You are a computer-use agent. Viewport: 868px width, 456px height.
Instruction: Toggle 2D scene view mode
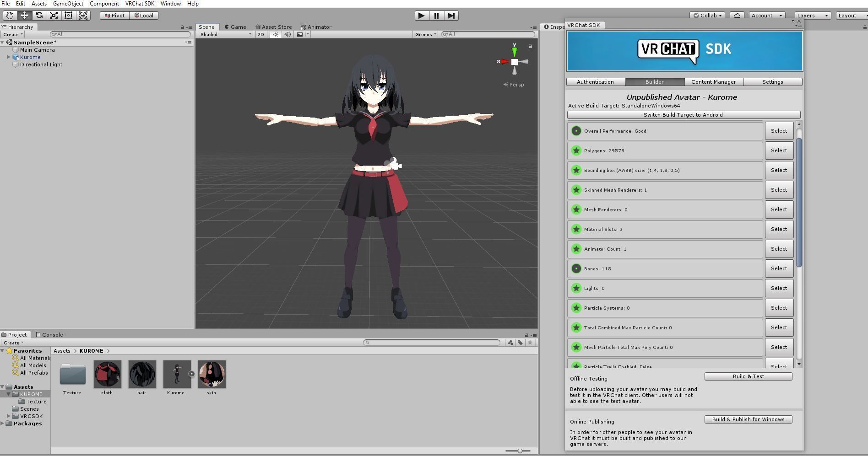tap(260, 34)
